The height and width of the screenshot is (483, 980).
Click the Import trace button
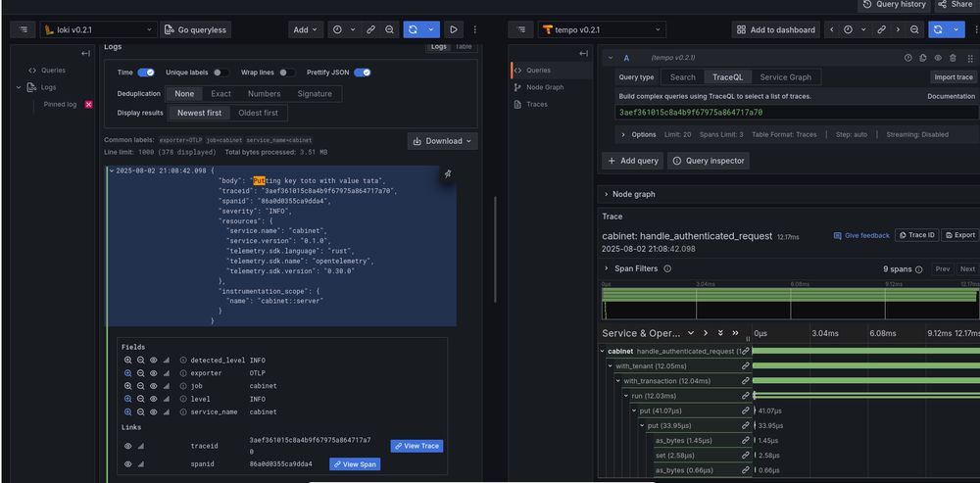click(x=954, y=77)
